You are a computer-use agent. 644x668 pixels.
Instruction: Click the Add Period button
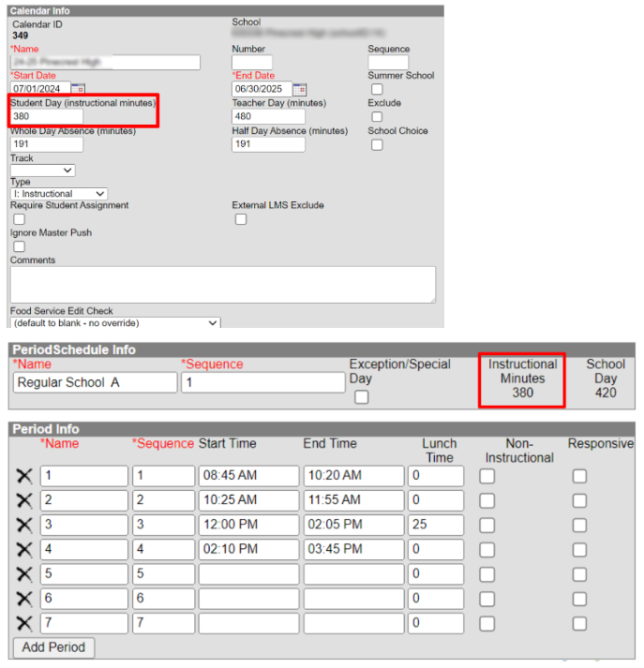(x=53, y=647)
